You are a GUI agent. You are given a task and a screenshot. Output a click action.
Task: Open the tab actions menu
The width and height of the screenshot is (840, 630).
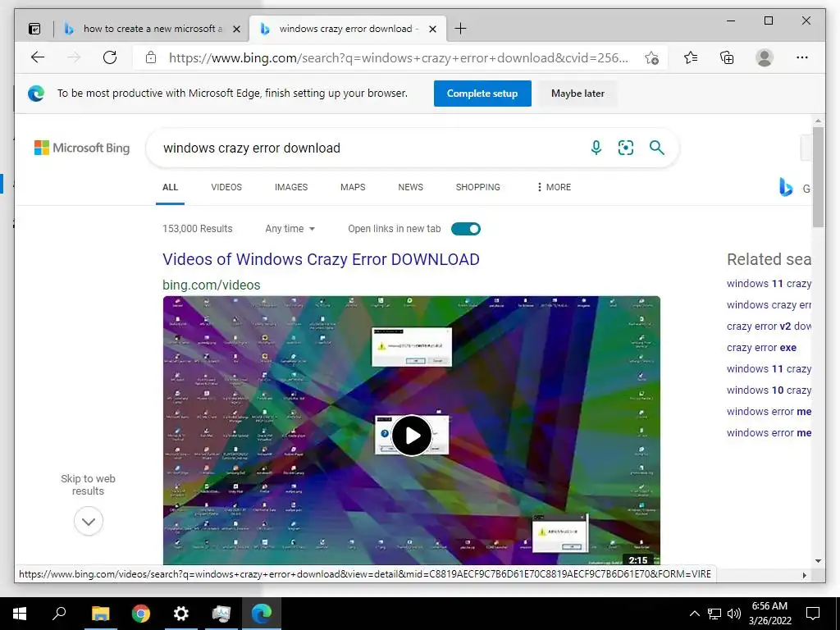[x=34, y=29]
